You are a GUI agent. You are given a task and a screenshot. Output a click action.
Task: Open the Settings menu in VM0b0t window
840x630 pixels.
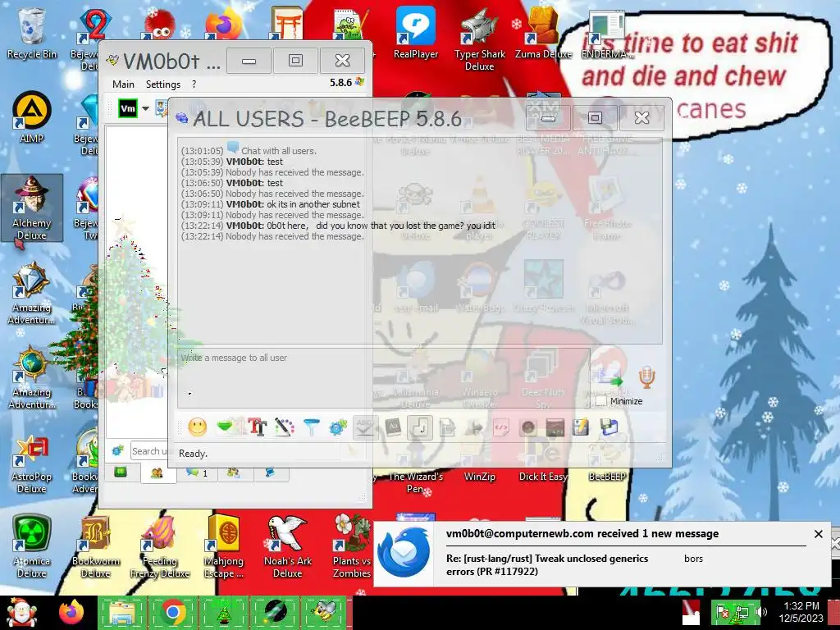tap(163, 84)
